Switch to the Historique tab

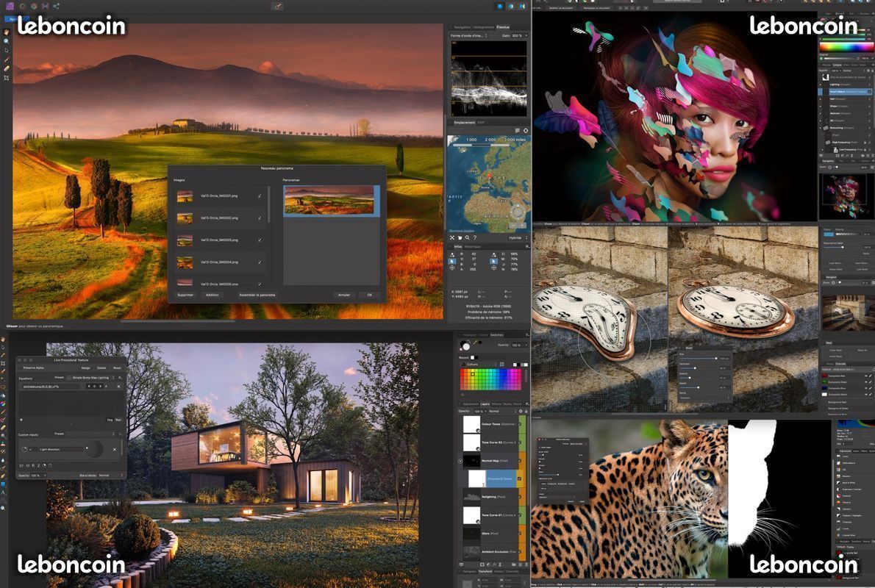(472, 246)
